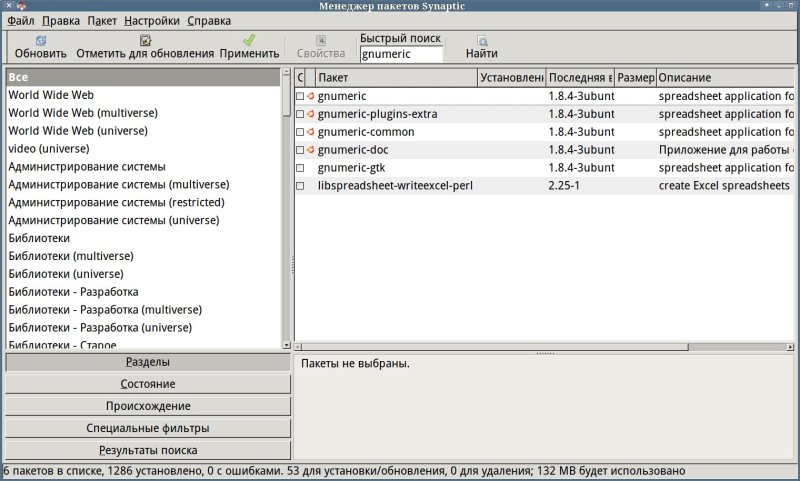Mark the gnumeric-doc checkbox
This screenshot has width=800, height=481.
(300, 149)
